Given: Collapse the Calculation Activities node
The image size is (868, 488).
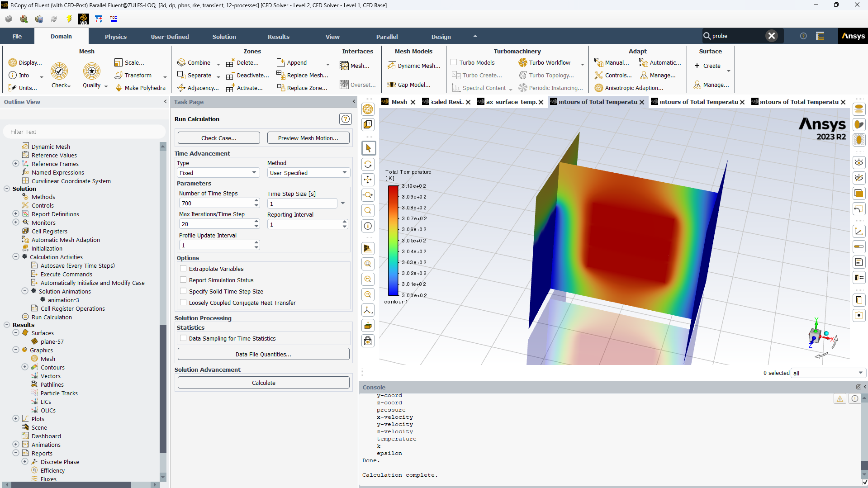Looking at the screenshot, I should click(16, 257).
